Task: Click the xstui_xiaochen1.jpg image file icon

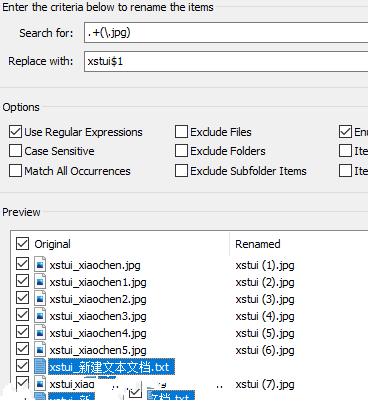Action: (x=40, y=282)
